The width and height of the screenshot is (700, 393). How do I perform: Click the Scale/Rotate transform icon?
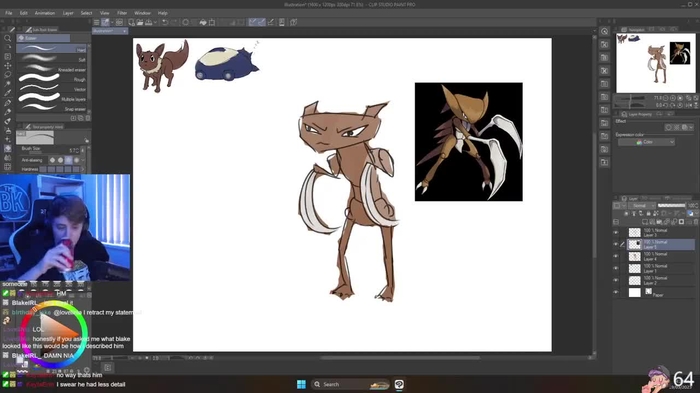(212, 22)
